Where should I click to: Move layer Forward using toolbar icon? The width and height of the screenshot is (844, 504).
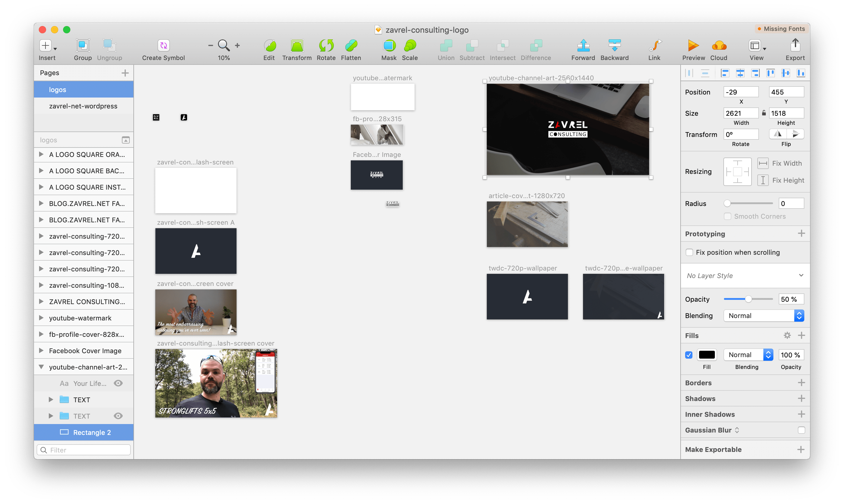583,45
